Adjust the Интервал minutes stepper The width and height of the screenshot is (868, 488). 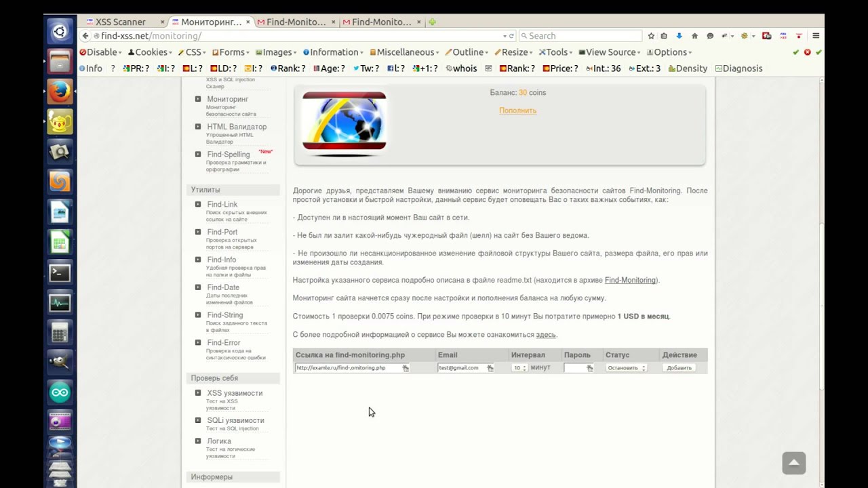click(x=519, y=368)
